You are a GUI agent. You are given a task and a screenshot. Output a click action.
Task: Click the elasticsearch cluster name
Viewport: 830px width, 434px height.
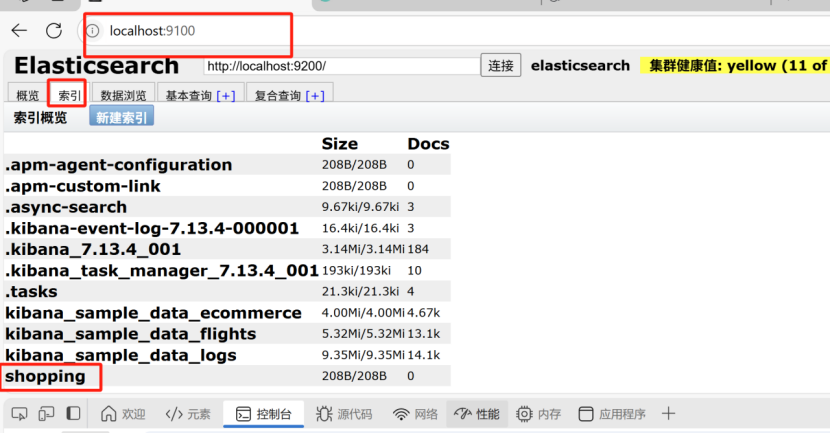(580, 66)
